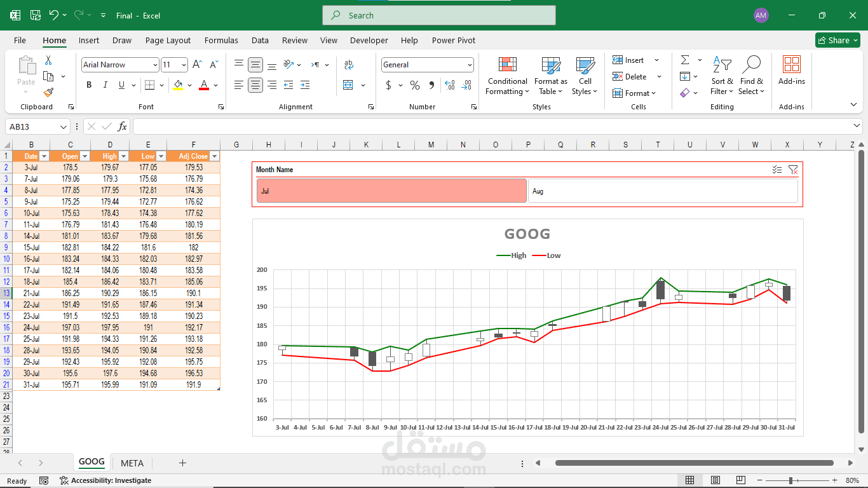Apply the red Font Color swatch
The height and width of the screenshot is (488, 868).
pyautogui.click(x=204, y=85)
